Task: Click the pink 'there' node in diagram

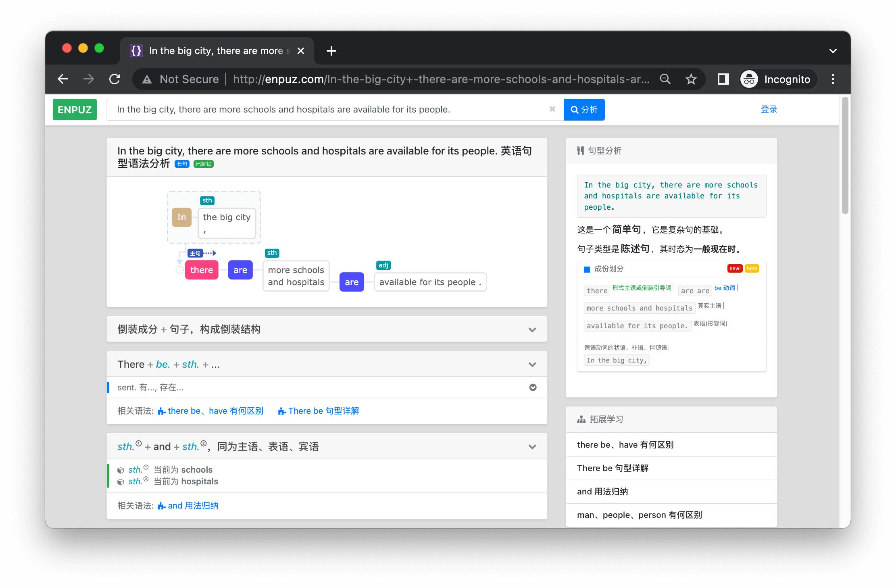Action: pos(202,270)
